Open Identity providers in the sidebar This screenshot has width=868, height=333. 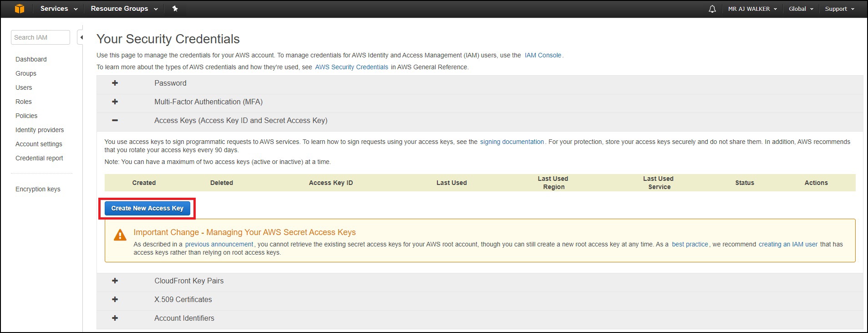pos(40,130)
